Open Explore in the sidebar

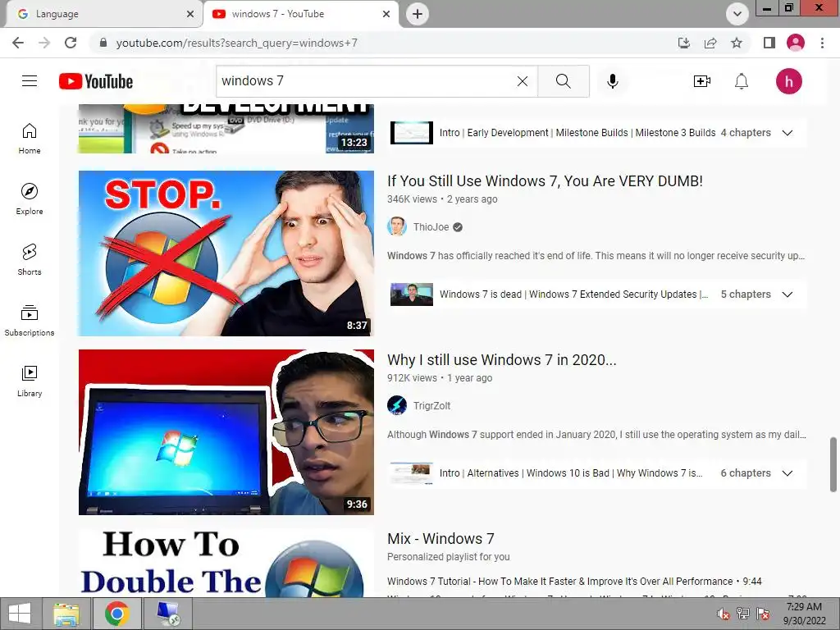pyautogui.click(x=30, y=199)
